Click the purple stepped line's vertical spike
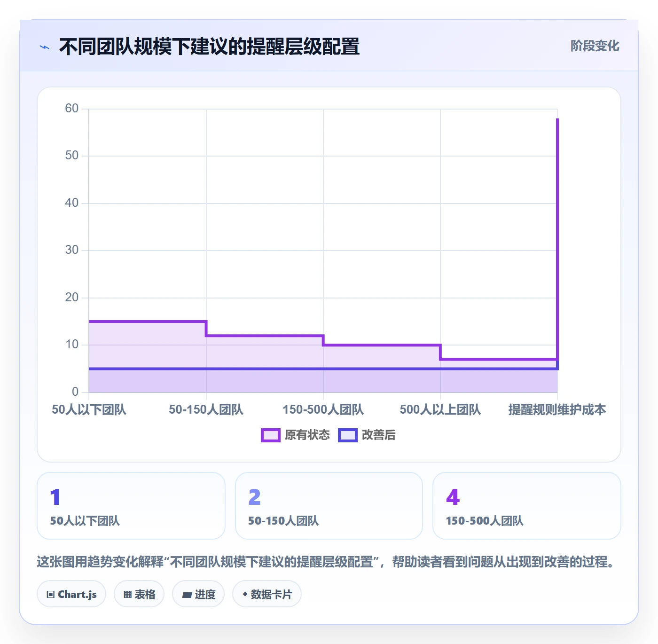658x644 pixels. point(557,240)
